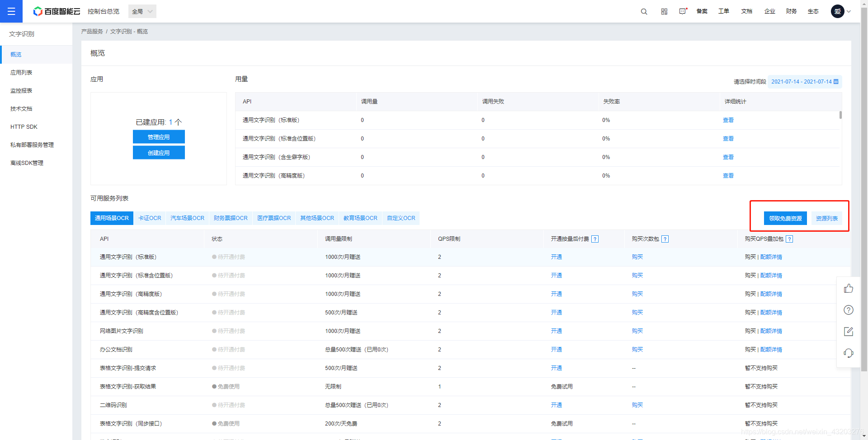Click the user avatar icon
The width and height of the screenshot is (868, 440).
[837, 11]
